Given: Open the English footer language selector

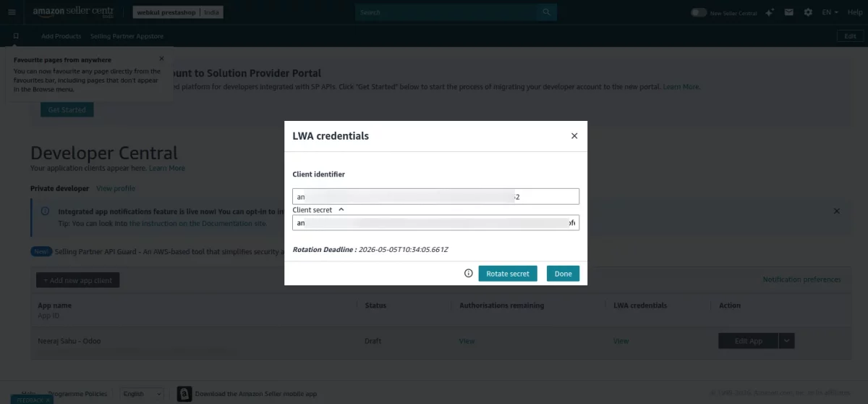Looking at the screenshot, I should click(142, 394).
